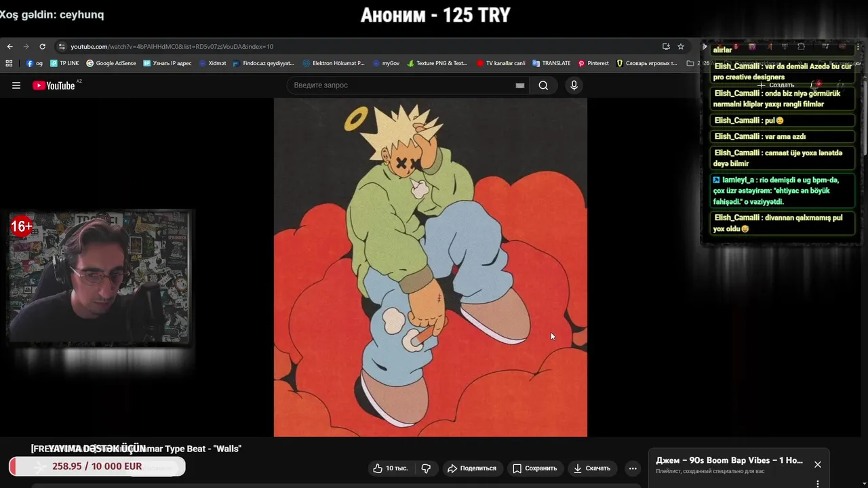
Task: Reload the YouTube page
Action: [42, 47]
